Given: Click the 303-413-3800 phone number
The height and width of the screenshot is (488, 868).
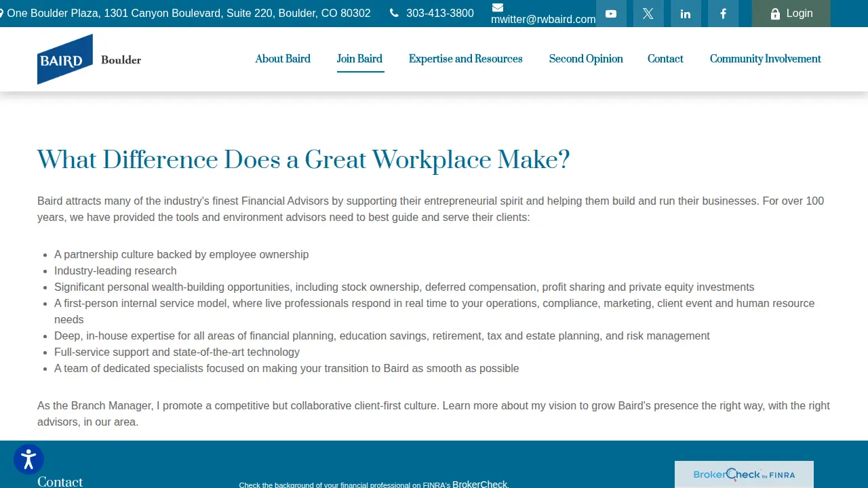Looking at the screenshot, I should 440,14.
